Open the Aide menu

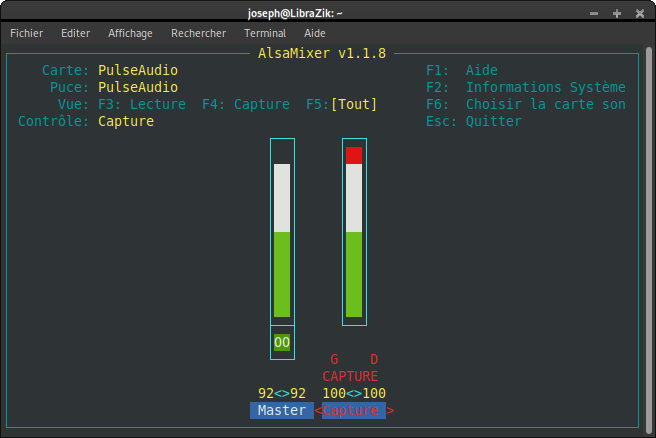[x=315, y=33]
